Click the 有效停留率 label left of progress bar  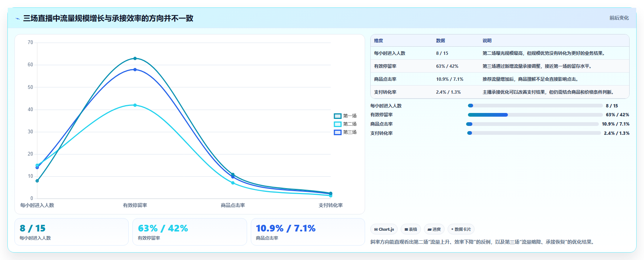coord(381,115)
